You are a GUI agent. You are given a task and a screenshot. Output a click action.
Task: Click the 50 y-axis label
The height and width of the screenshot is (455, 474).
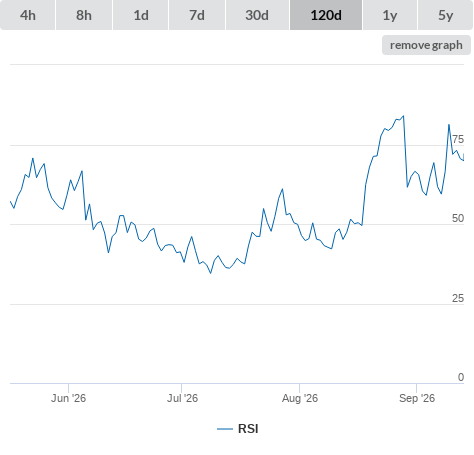458,218
